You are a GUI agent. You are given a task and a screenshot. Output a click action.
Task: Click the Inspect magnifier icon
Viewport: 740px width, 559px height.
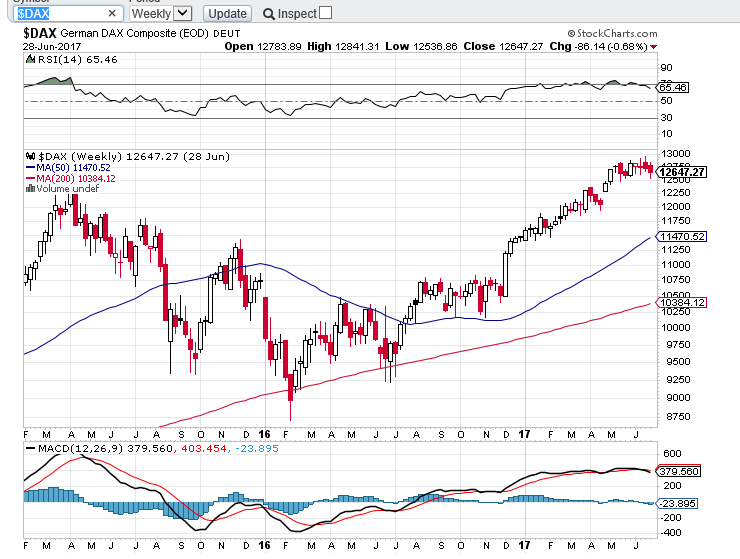coord(269,14)
